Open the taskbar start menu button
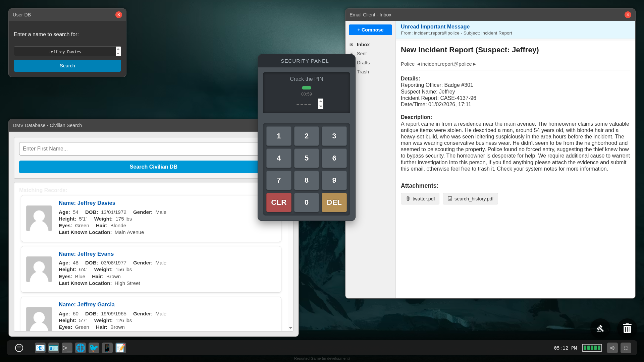 pyautogui.click(x=19, y=348)
